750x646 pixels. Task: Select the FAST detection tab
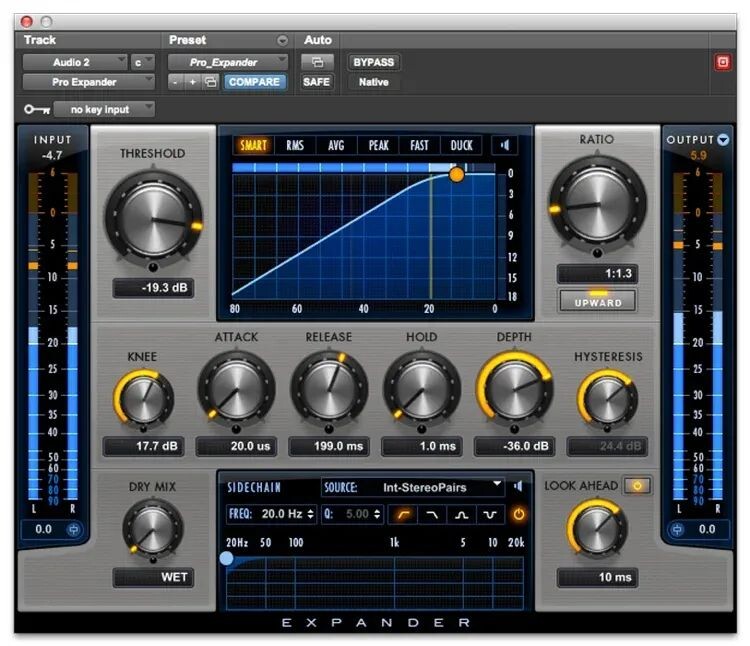tap(419, 145)
